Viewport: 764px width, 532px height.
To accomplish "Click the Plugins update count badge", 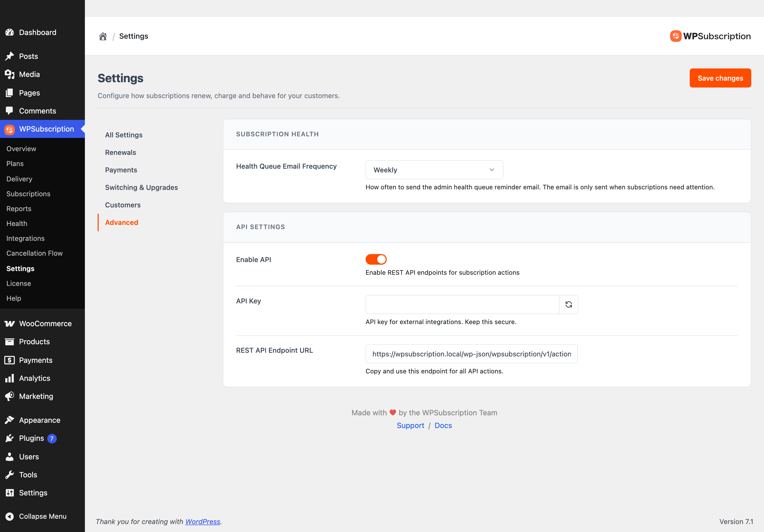I will coord(52,438).
